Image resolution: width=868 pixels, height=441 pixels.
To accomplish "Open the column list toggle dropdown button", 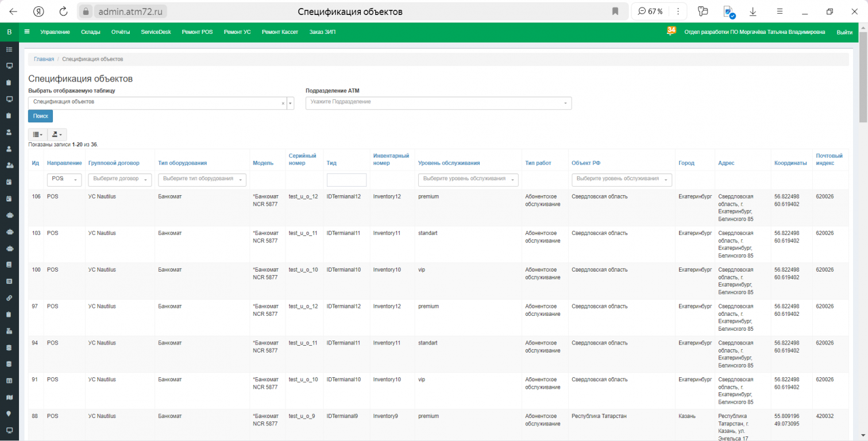I will [x=37, y=134].
